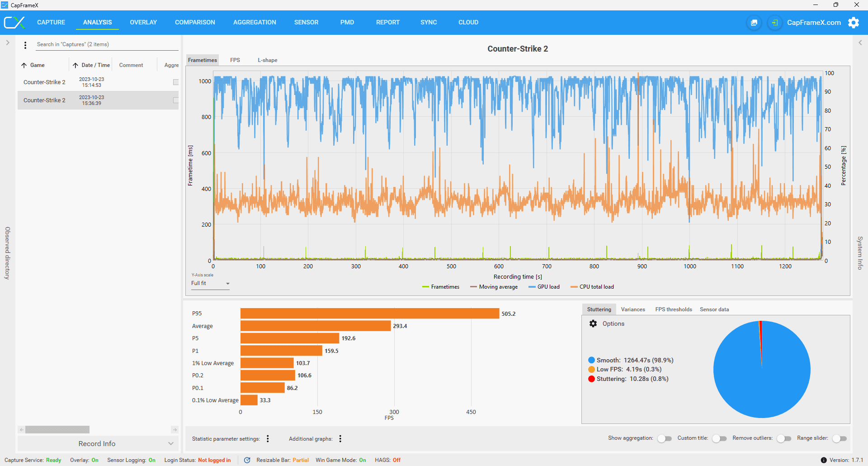
Task: Switch to AGGREGATION tab
Action: (x=255, y=22)
